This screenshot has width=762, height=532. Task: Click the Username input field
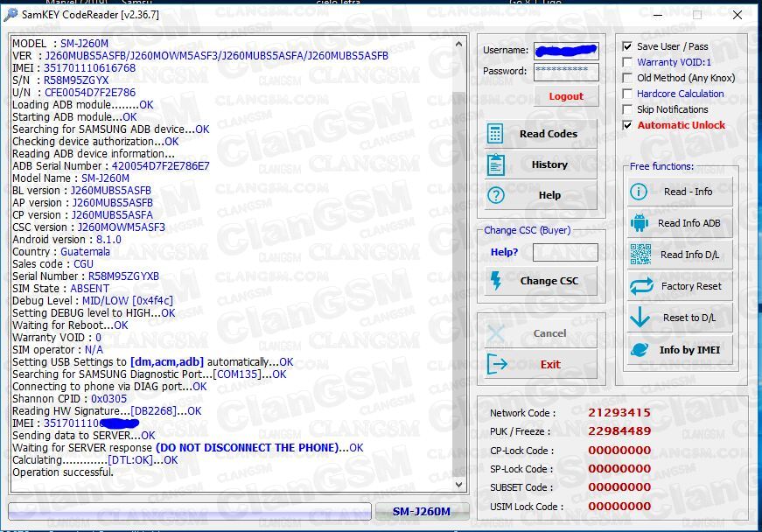coord(566,50)
